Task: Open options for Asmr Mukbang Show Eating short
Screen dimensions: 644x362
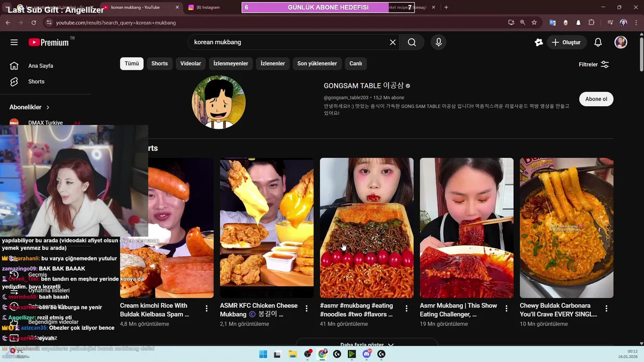Action: pyautogui.click(x=507, y=308)
